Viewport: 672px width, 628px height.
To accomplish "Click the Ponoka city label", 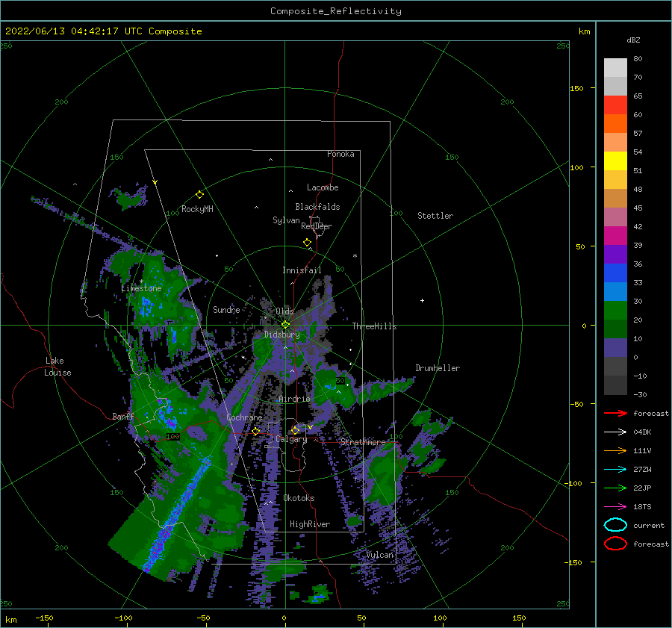I will click(x=340, y=154).
